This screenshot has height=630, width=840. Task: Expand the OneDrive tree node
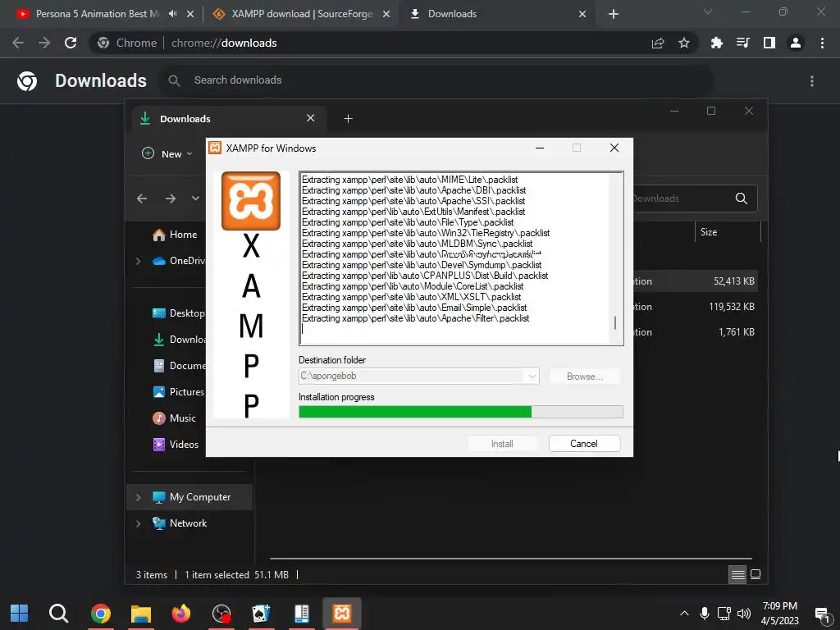pyautogui.click(x=138, y=261)
